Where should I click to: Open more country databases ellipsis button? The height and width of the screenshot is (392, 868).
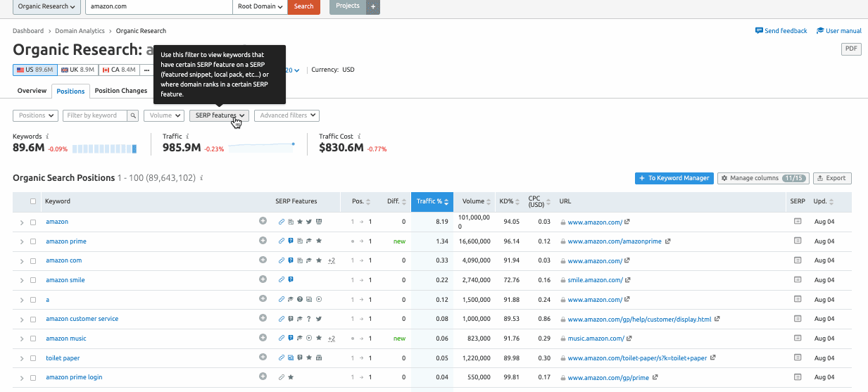click(x=147, y=70)
